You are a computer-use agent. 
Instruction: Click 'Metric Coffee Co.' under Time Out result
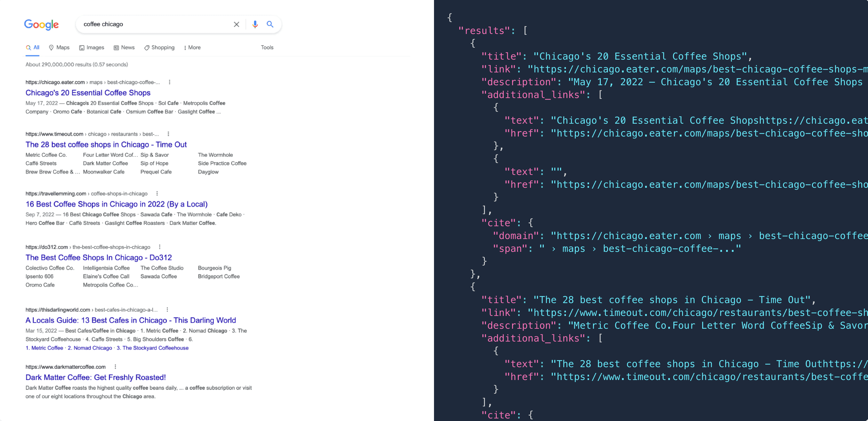pos(46,155)
